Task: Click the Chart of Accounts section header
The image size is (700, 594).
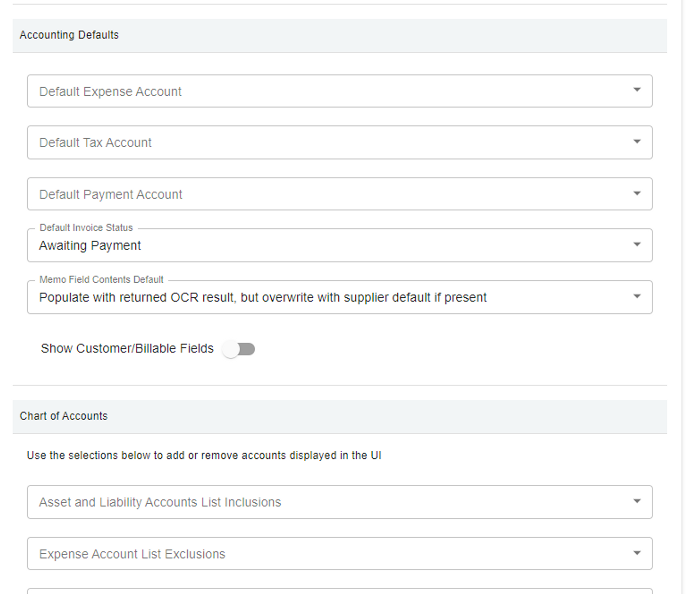Action: click(63, 416)
